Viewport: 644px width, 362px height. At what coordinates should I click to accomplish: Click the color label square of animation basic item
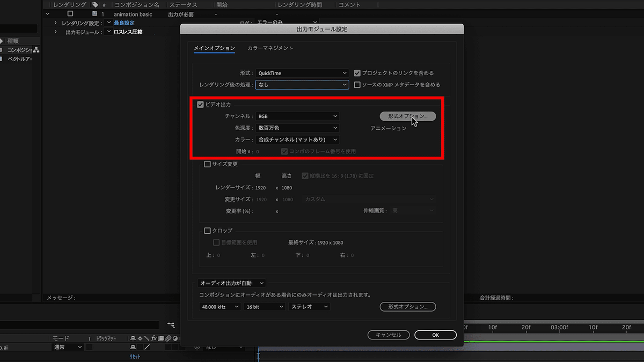95,14
